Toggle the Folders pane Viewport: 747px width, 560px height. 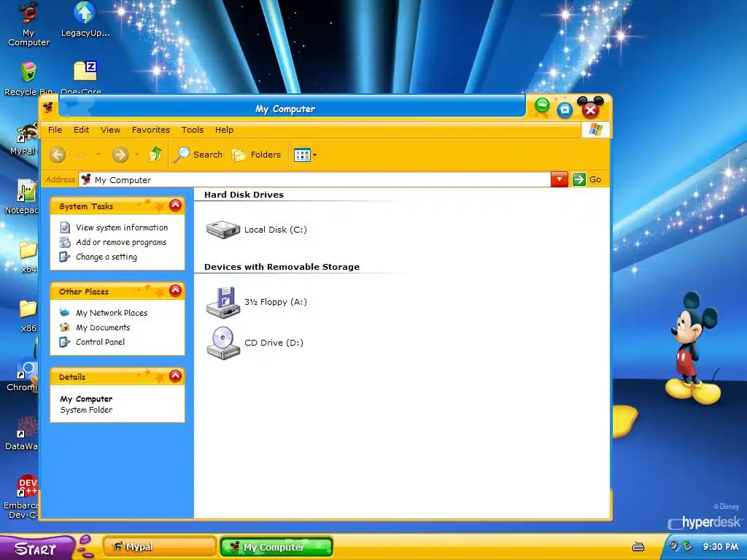point(256,155)
